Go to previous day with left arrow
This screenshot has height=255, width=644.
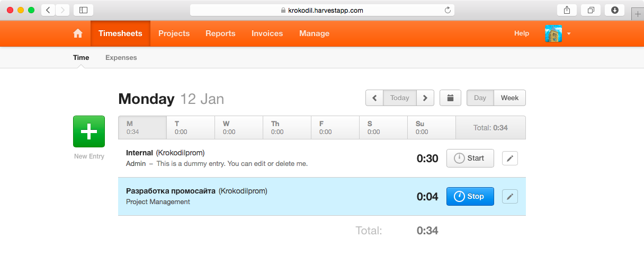click(x=374, y=98)
